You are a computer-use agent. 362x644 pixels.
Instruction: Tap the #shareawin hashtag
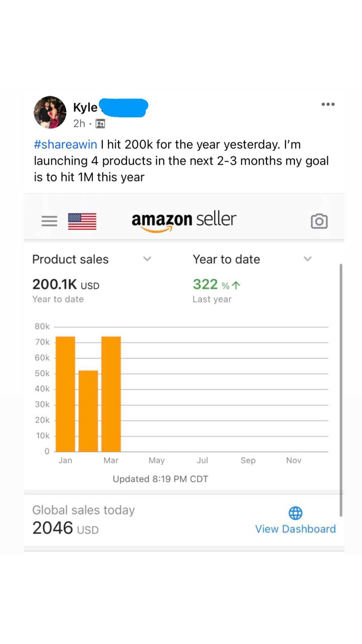click(x=65, y=144)
